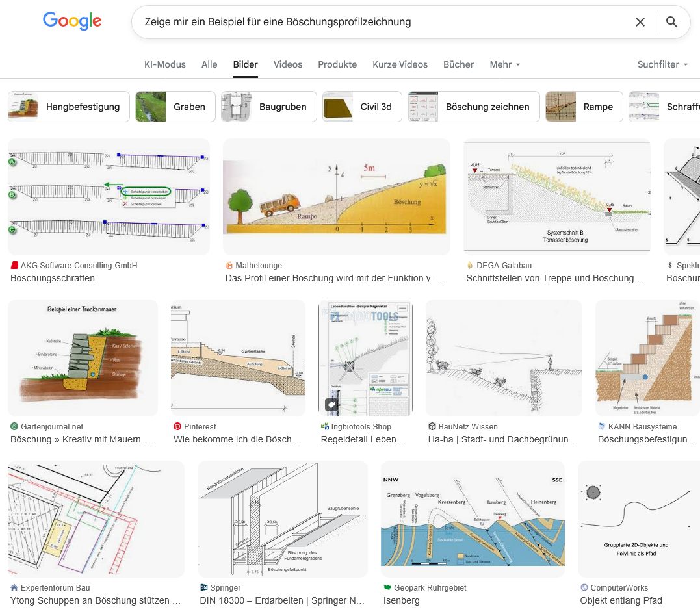Clear the search query with X icon
700x614 pixels.
[640, 22]
